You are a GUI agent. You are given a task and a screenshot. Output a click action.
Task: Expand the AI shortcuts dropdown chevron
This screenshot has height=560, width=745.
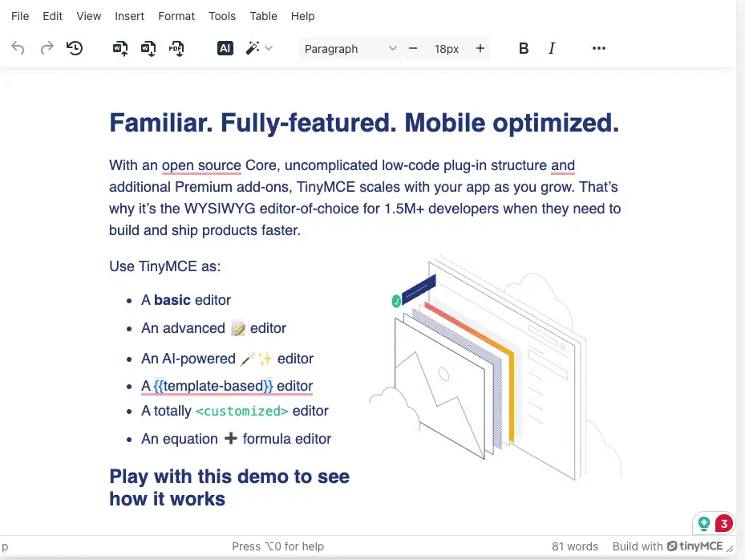click(269, 48)
